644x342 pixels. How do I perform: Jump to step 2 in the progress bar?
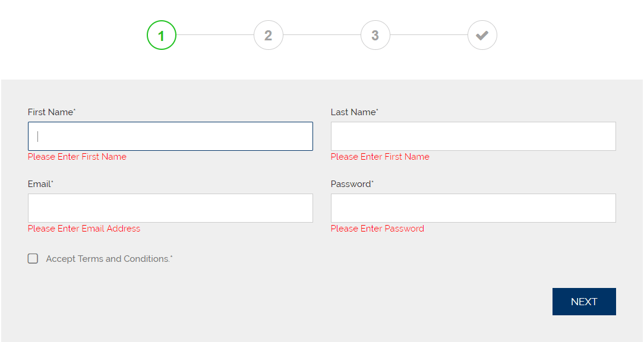point(269,36)
